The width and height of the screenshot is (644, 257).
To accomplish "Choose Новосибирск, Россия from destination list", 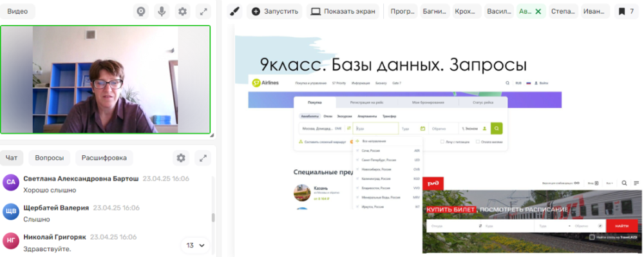I will click(387, 169).
